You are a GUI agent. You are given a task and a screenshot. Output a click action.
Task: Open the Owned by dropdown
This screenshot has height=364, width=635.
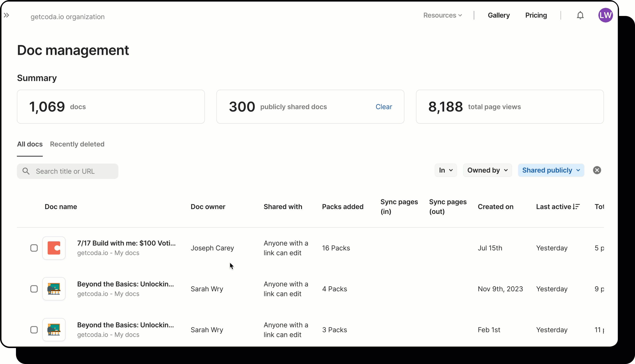pos(487,170)
